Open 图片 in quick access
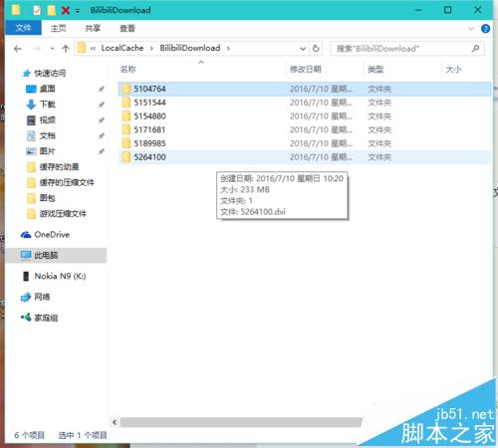The width and height of the screenshot is (498, 448). click(47, 151)
